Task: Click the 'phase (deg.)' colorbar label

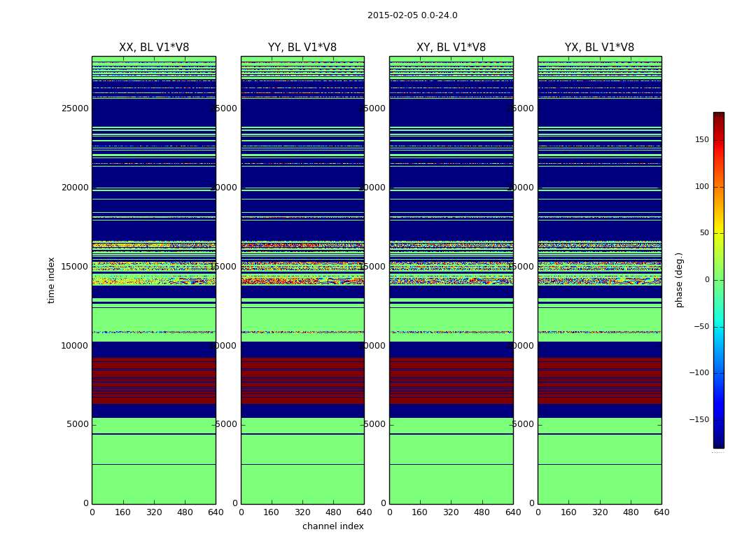Action: point(678,280)
